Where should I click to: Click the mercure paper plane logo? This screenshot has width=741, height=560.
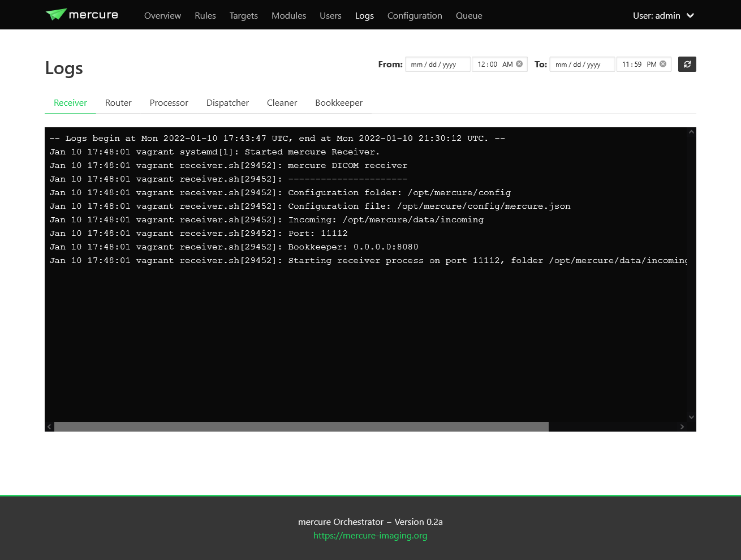click(56, 14)
